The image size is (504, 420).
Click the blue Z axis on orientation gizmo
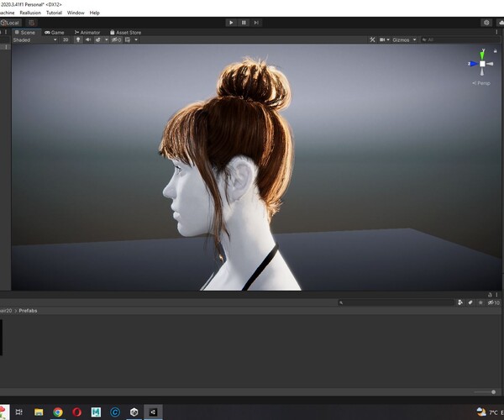(472, 64)
